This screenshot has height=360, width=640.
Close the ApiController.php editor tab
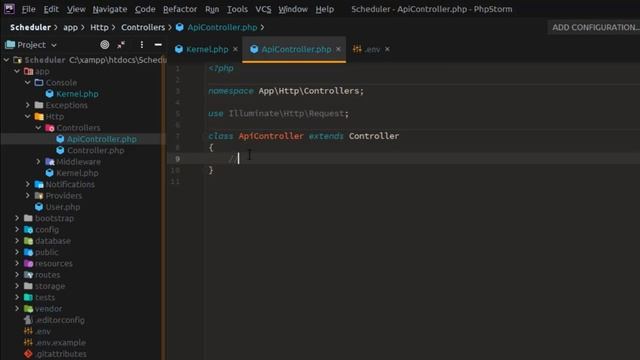[338, 49]
